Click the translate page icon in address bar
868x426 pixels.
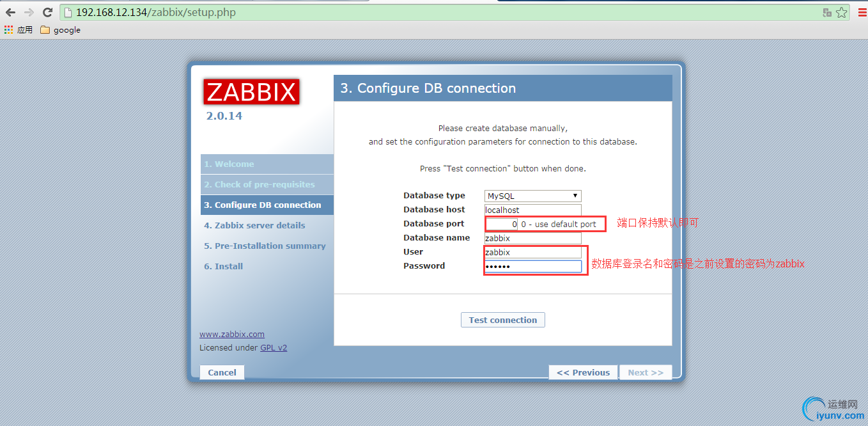(x=827, y=12)
